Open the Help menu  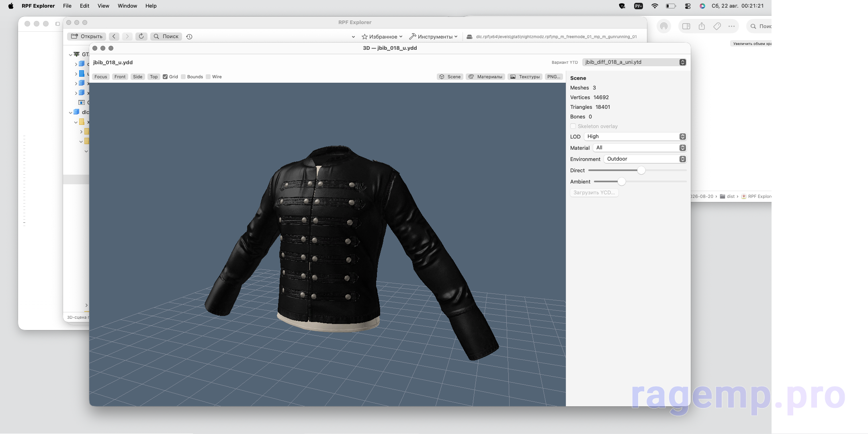tap(151, 6)
